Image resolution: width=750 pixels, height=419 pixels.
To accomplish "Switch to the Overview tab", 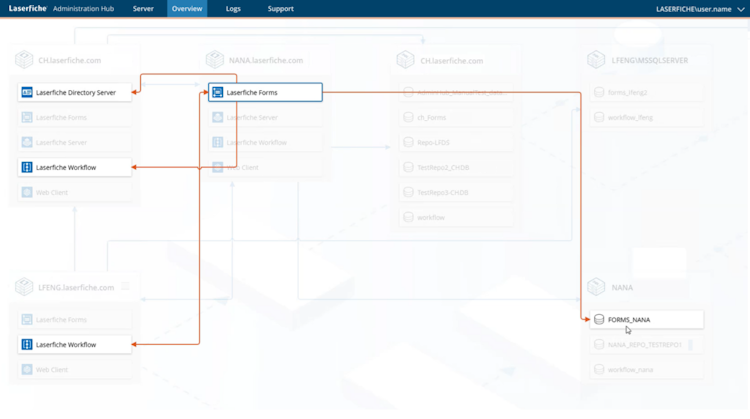I will pyautogui.click(x=187, y=9).
